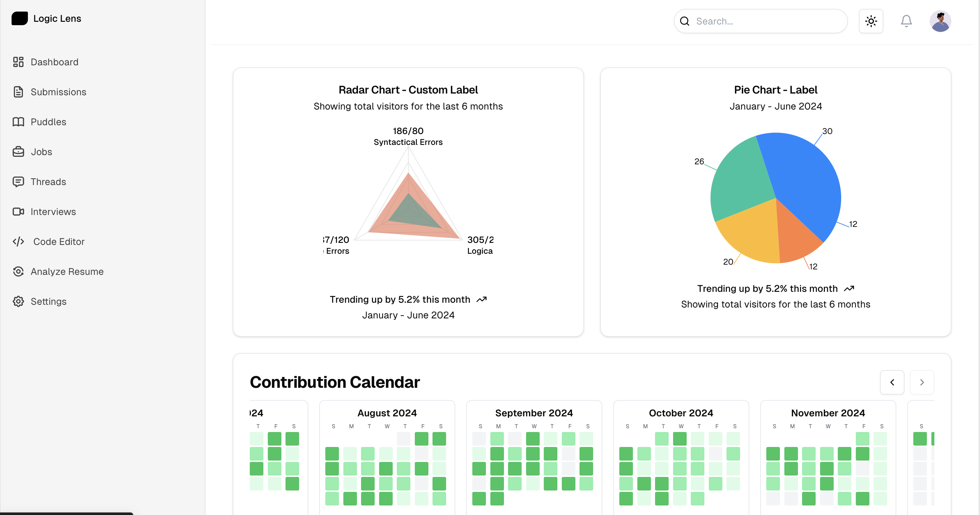Open the Code Editor link
Viewport: 980px width, 515px height.
59,242
